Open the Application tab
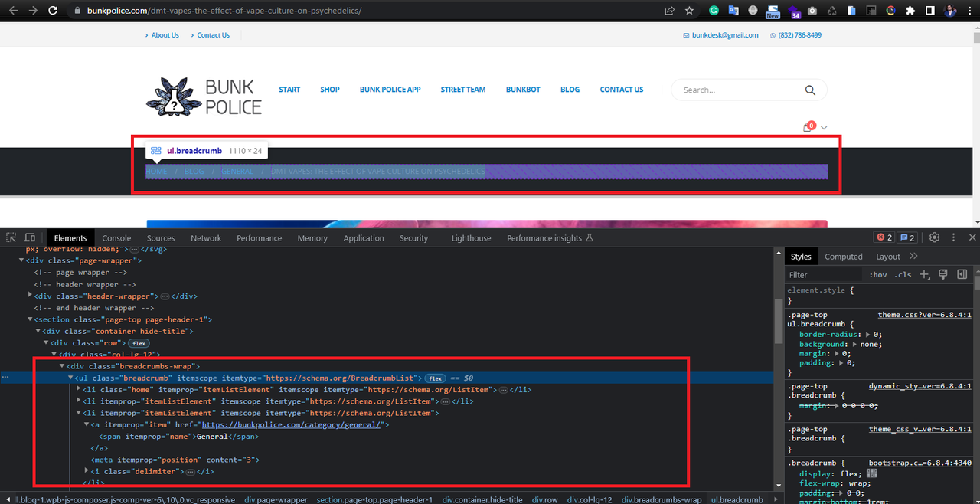 pos(364,238)
